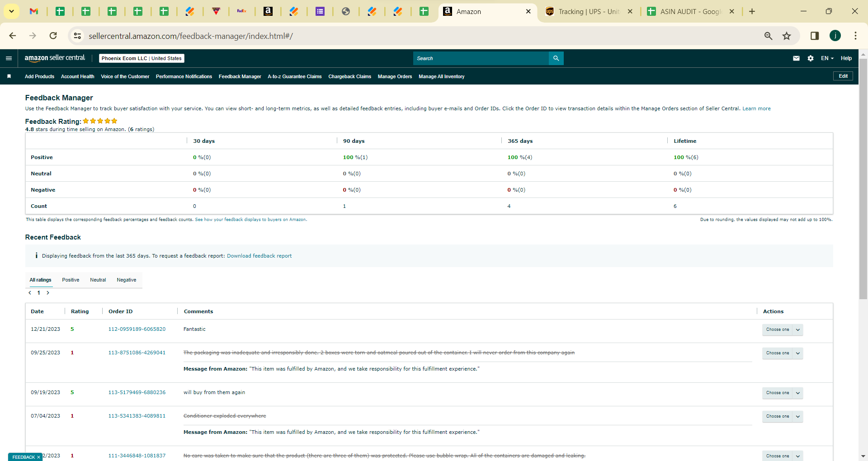Follow the Learn more link

756,108
